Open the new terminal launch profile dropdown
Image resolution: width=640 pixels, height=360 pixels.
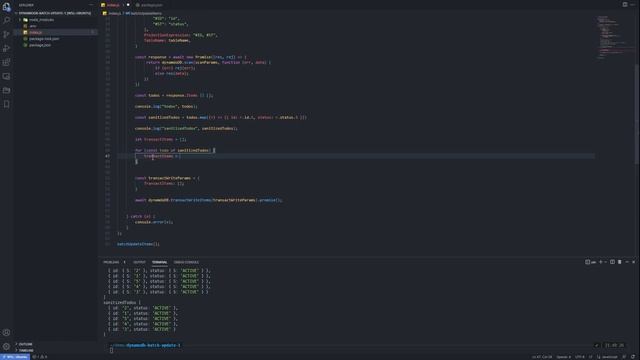[605, 262]
